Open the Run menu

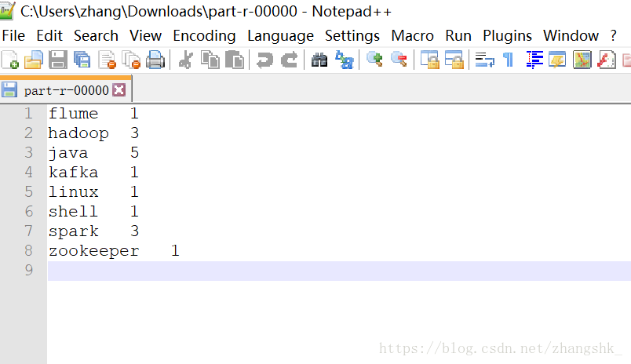[458, 36]
